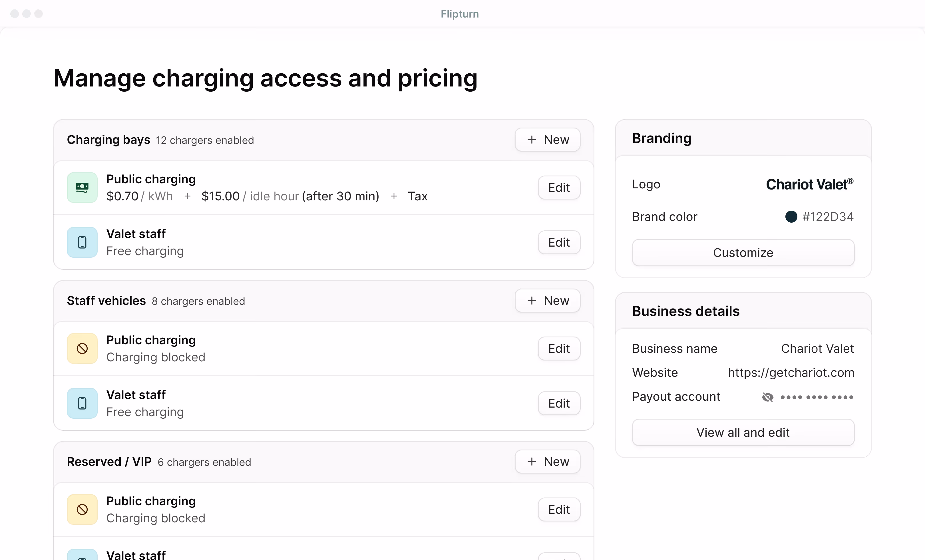Click the Chariot Valet logo in Branding
925x560 pixels.
coord(809,184)
